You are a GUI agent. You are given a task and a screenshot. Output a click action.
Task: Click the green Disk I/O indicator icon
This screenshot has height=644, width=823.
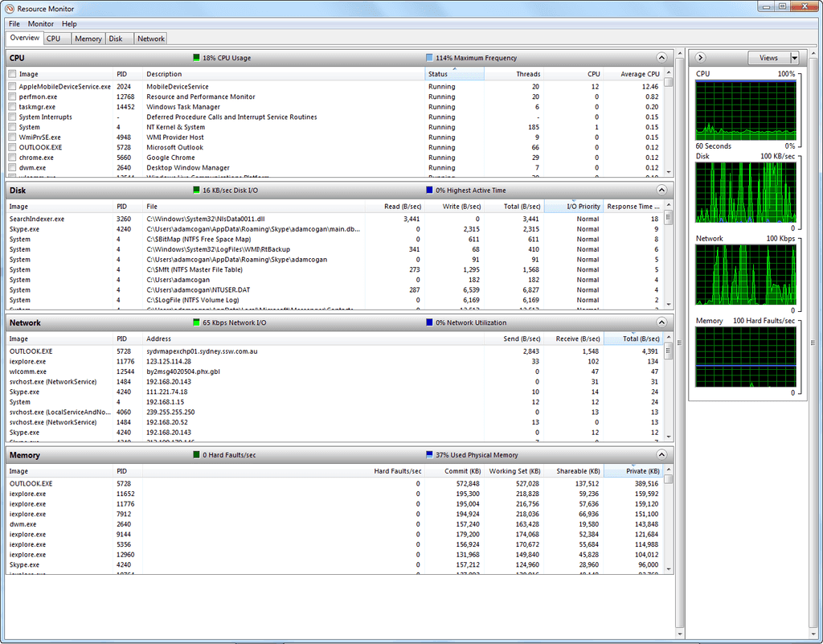(195, 190)
